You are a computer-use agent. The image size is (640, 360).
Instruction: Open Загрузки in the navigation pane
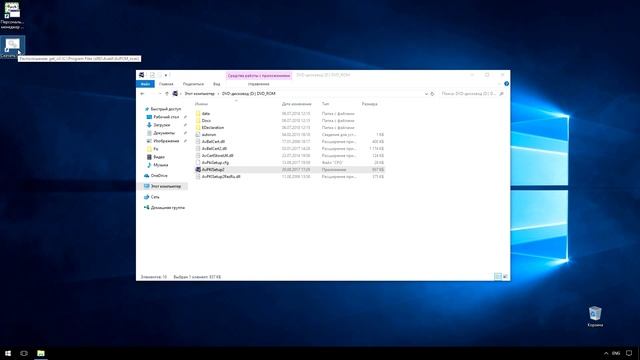pyautogui.click(x=162, y=125)
